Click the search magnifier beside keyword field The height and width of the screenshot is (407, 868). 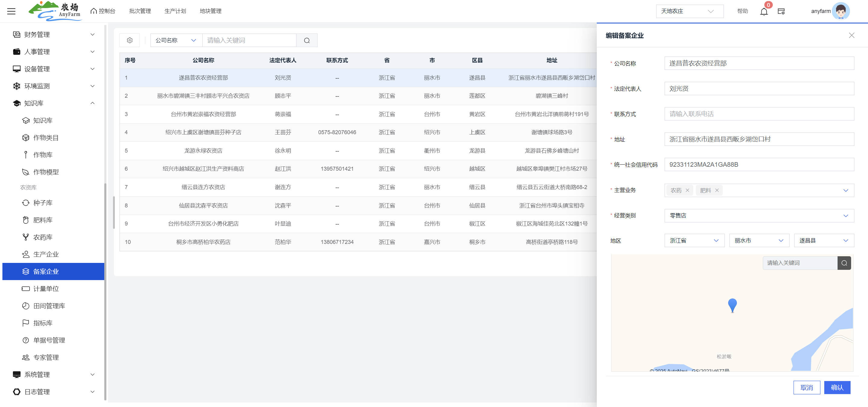point(307,40)
